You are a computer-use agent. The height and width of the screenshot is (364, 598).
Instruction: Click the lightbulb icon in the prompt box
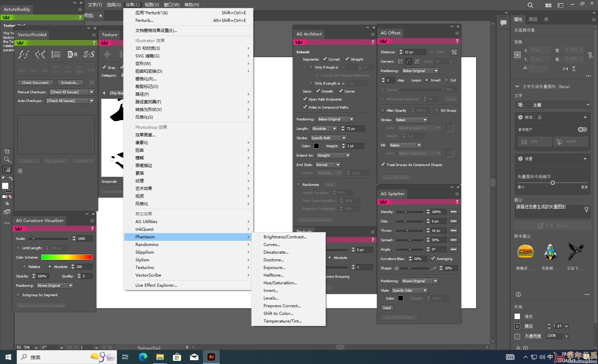(x=587, y=209)
